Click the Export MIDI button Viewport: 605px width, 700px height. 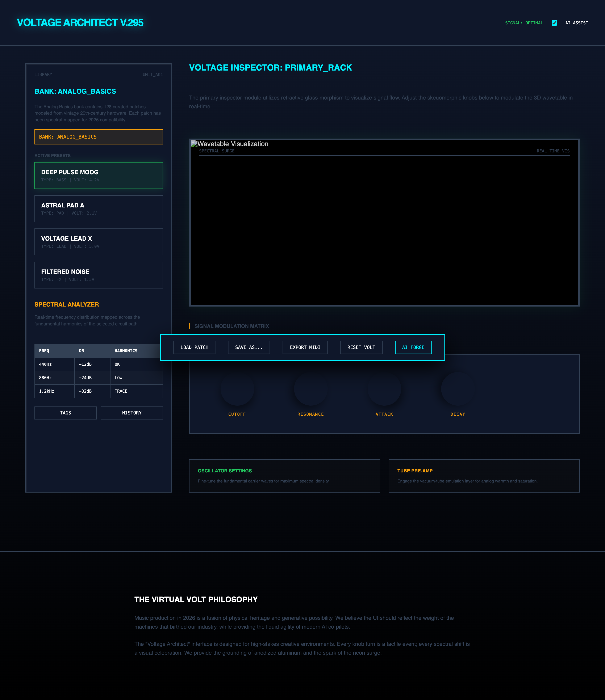click(x=305, y=347)
